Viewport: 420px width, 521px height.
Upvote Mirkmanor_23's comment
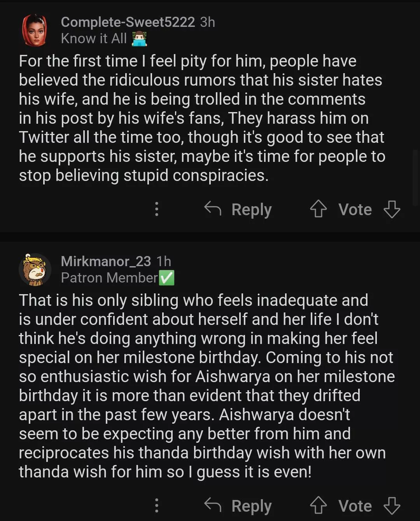pyautogui.click(x=318, y=505)
